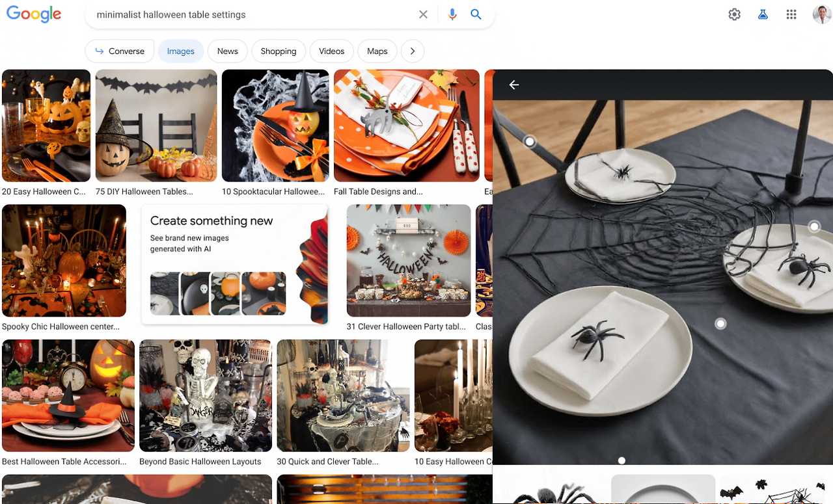Open Search Labs flask icon
Viewport: 833px width, 504px height.
click(763, 14)
